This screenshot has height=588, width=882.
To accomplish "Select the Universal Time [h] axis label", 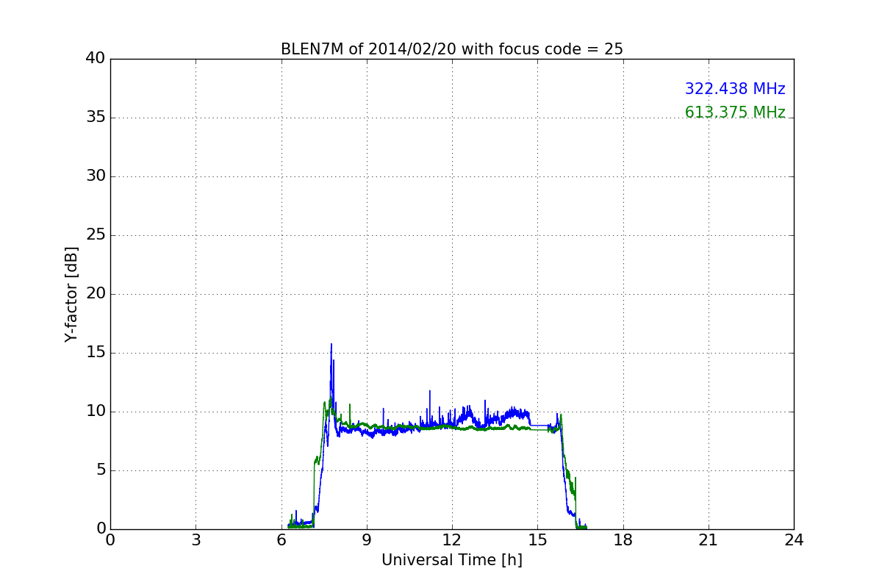I will [x=452, y=560].
